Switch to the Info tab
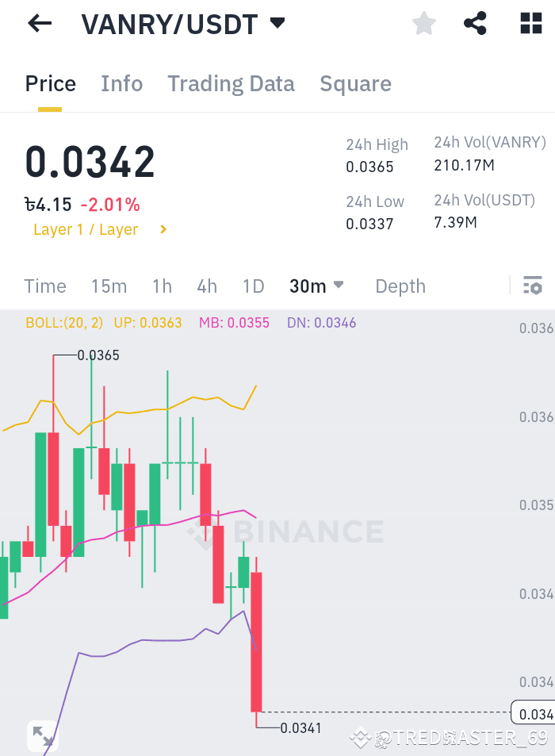Viewport: 555px width, 756px height. (121, 83)
